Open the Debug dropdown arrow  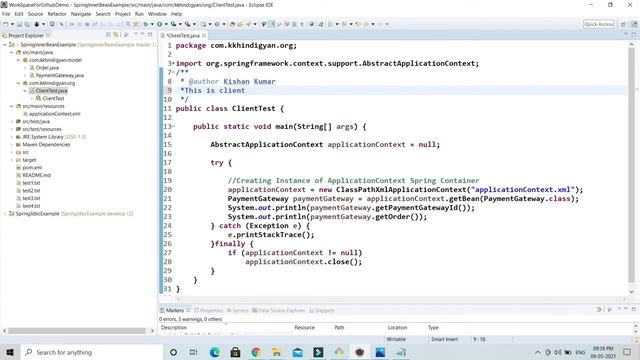click(152, 24)
